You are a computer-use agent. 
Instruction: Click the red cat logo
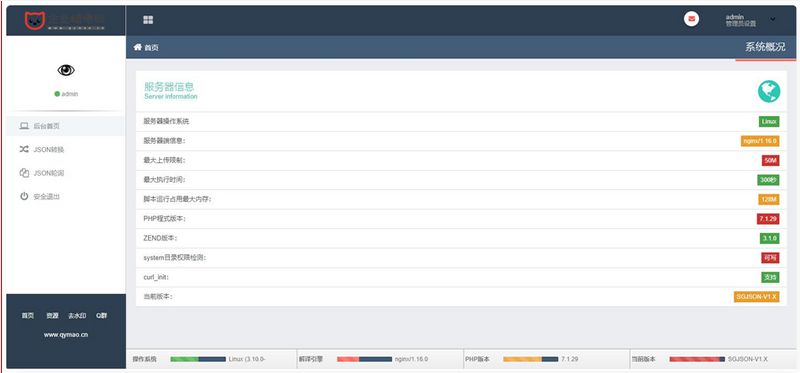point(35,20)
